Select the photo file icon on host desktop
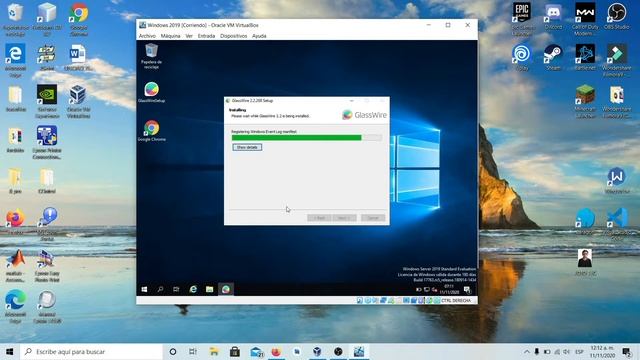The width and height of the screenshot is (640, 360). (585, 262)
